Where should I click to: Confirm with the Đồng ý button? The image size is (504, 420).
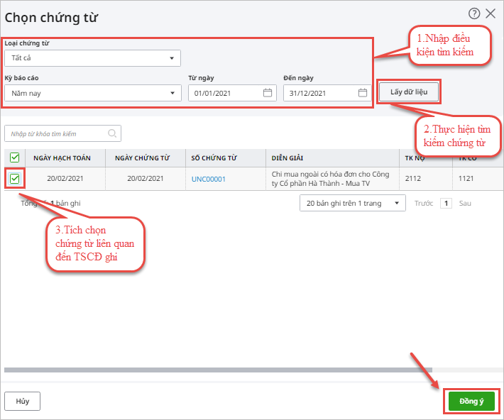471,401
